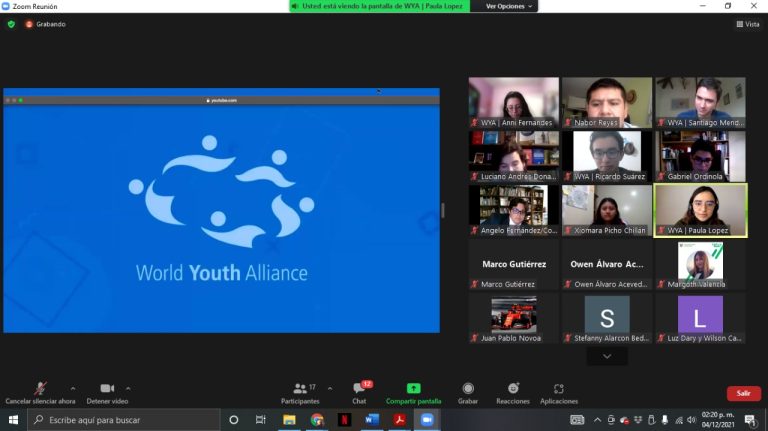
Task: Show more participants with the down chevron
Action: [x=607, y=356]
